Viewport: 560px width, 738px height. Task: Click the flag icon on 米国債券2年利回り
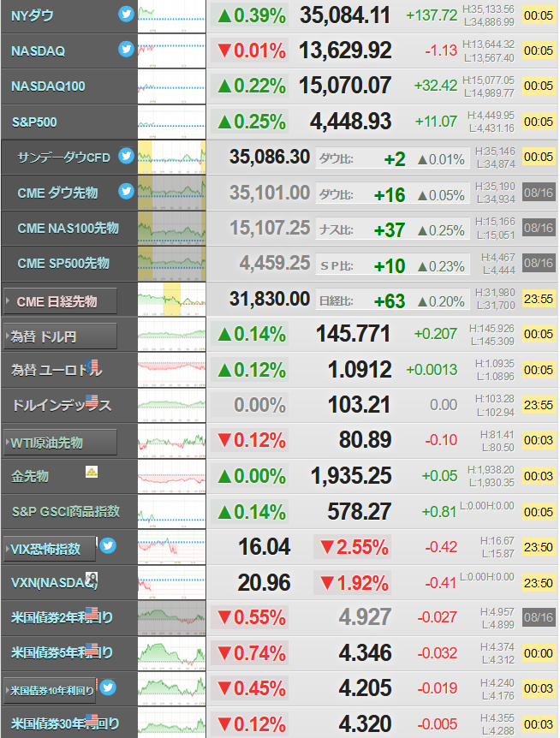(x=92, y=613)
